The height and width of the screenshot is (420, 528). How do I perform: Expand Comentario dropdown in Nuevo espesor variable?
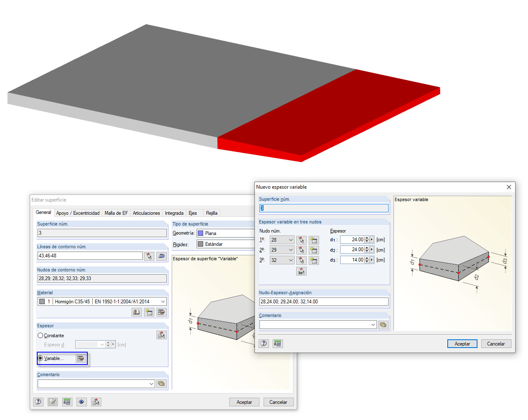(x=373, y=325)
